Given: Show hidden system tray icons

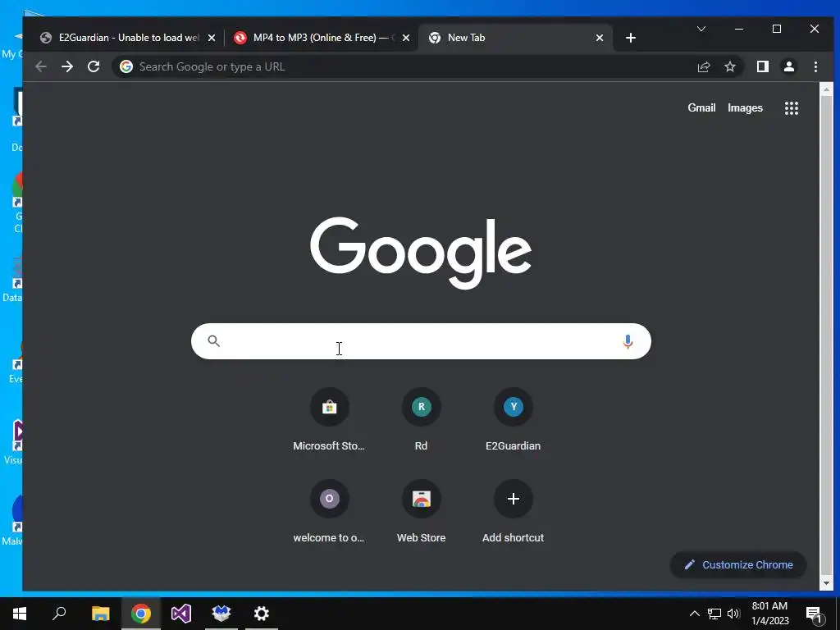Looking at the screenshot, I should (x=694, y=614).
